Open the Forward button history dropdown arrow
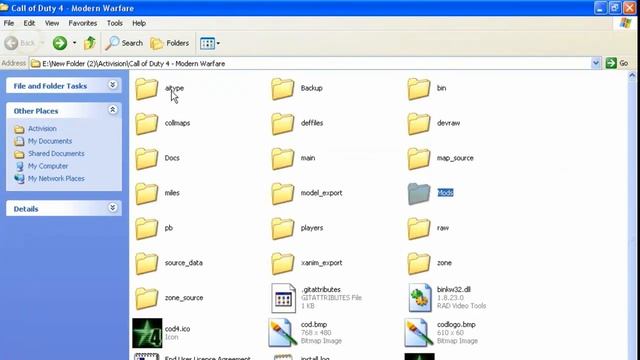Image resolution: width=640 pixels, height=360 pixels. tap(74, 43)
